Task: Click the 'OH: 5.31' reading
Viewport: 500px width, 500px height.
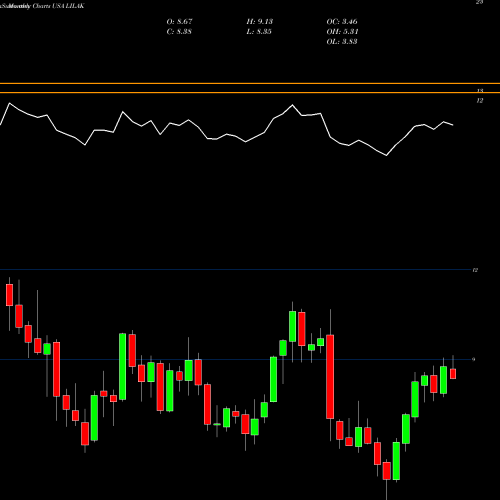Action: pos(342,32)
